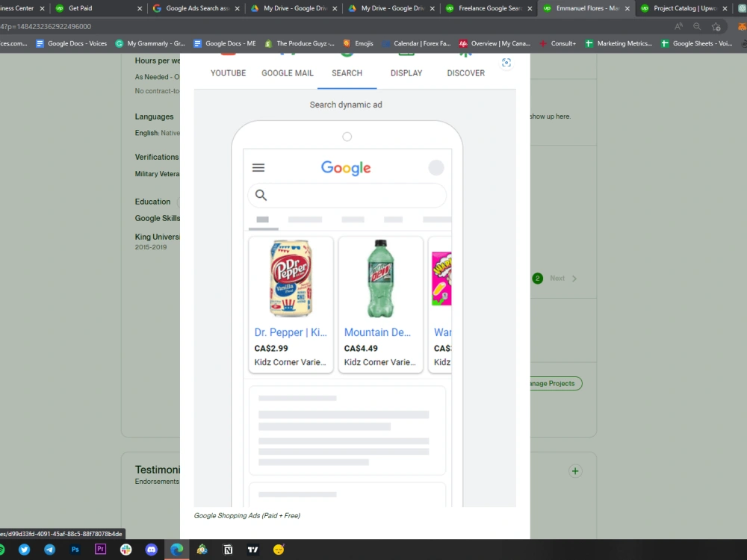Select the YOUTUBE ad preview tab

pos(228,73)
